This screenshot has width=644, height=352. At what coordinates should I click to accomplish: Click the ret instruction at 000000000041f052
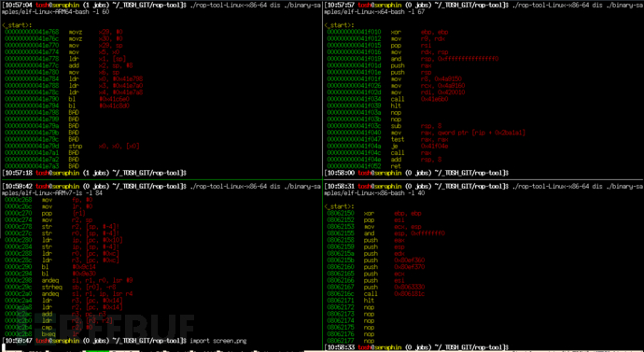click(395, 166)
